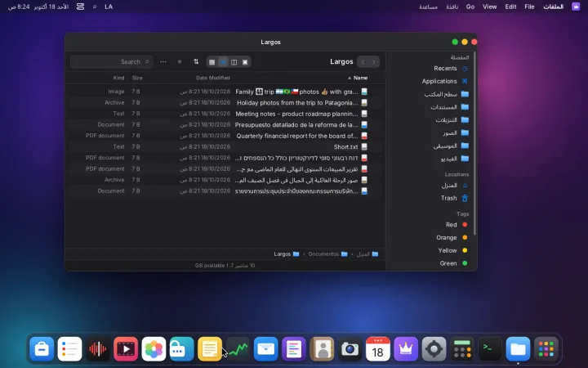
Task: Select 'Quarterly financial report for the board' PDF
Action: click(225, 136)
